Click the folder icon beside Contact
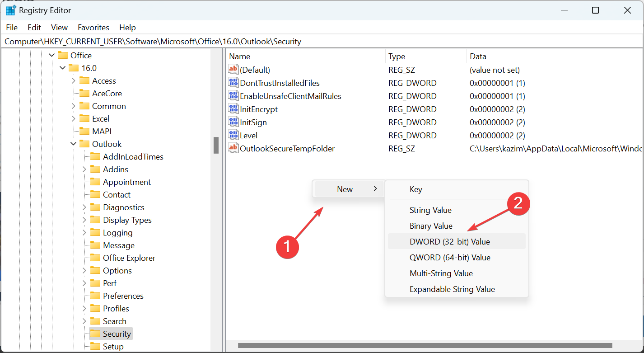Image resolution: width=644 pixels, height=353 pixels. (x=95, y=194)
